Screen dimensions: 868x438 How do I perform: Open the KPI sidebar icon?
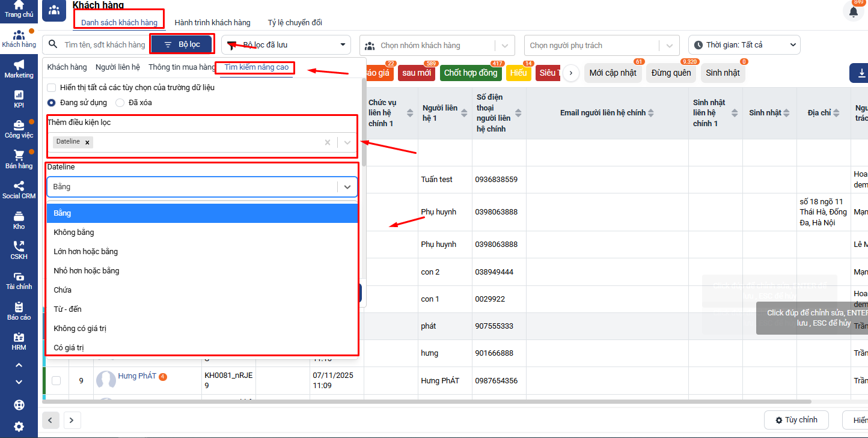[x=19, y=99]
